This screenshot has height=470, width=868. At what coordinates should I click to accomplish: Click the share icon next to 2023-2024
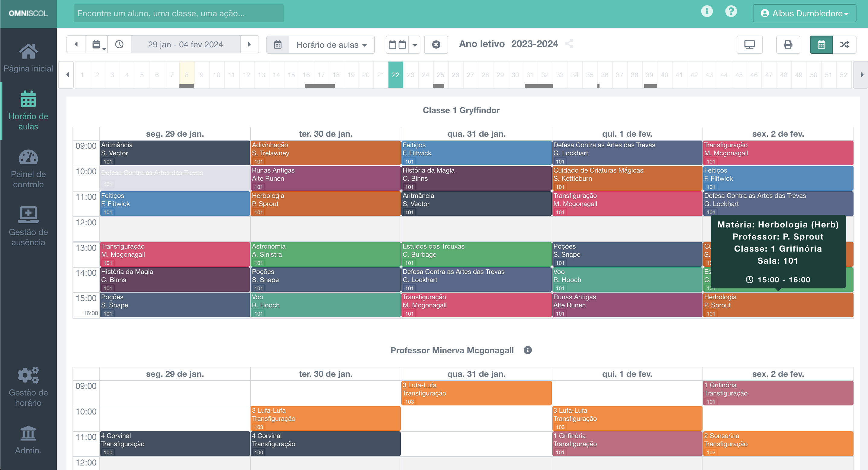pos(569,44)
